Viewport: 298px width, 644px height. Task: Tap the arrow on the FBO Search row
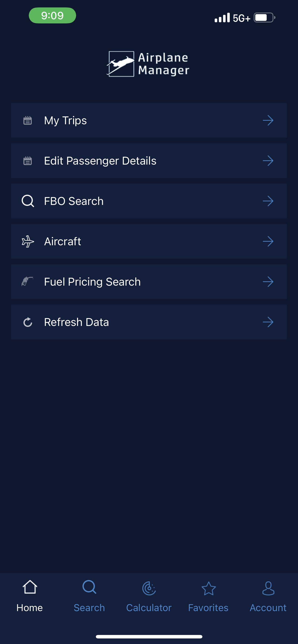(x=268, y=201)
